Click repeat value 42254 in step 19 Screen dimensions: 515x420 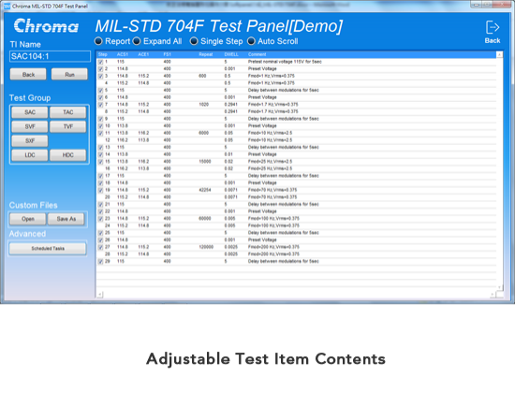(x=205, y=190)
